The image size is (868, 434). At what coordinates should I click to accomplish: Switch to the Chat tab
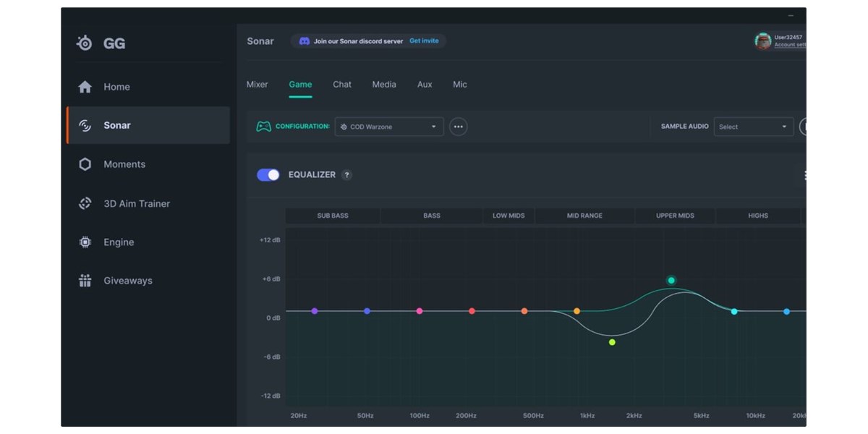click(x=342, y=85)
